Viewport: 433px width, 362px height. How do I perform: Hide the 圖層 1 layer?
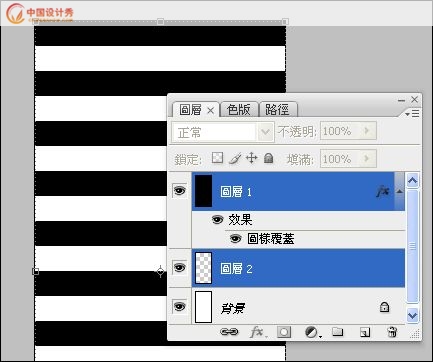pos(179,191)
